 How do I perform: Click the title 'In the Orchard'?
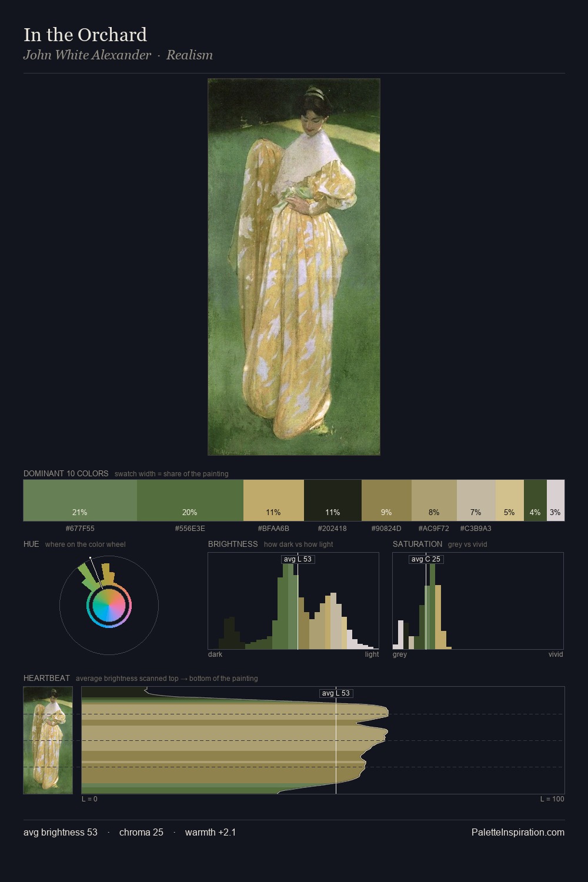[85, 35]
